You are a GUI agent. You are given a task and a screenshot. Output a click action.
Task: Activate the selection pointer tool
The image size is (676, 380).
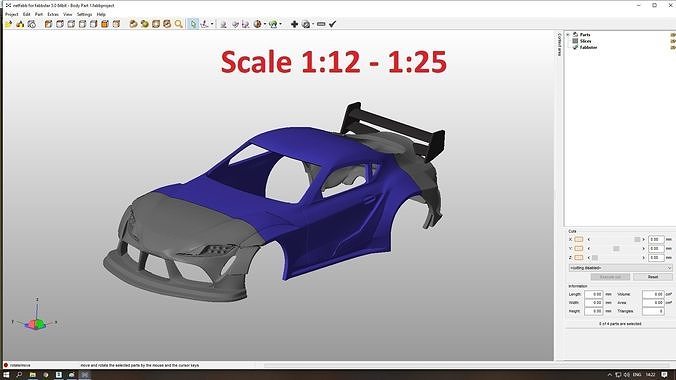pos(193,24)
